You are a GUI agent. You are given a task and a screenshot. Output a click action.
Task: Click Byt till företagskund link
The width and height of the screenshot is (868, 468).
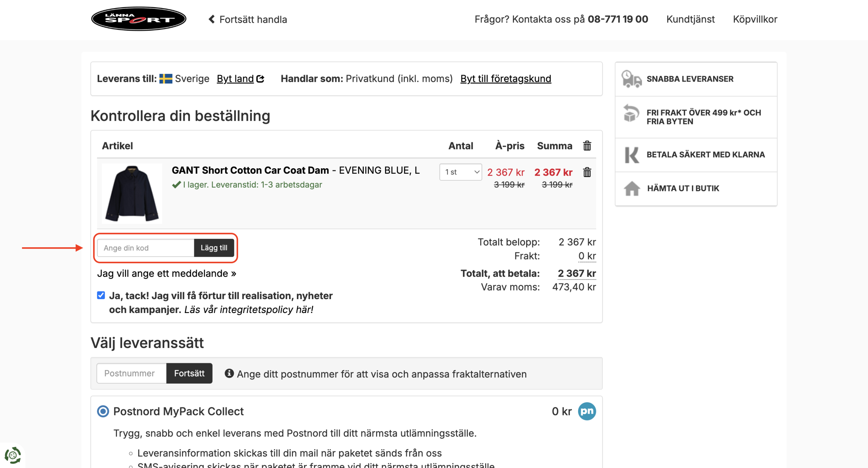506,79
